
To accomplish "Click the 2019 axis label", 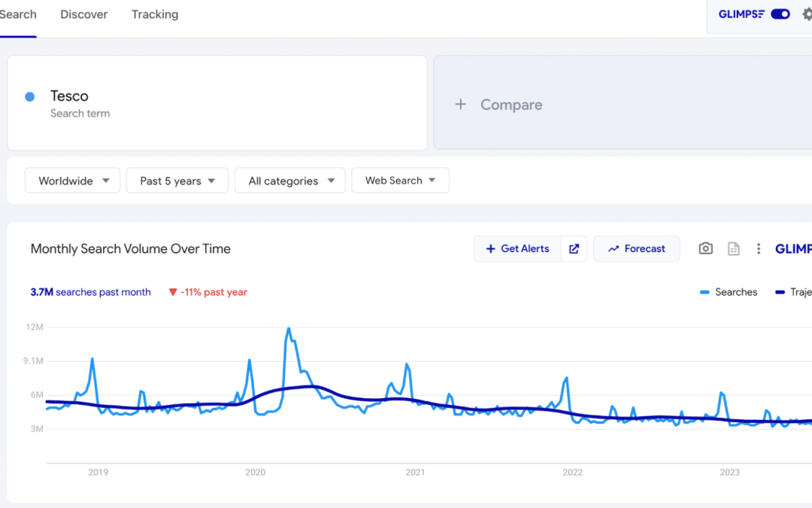I will click(x=98, y=472).
